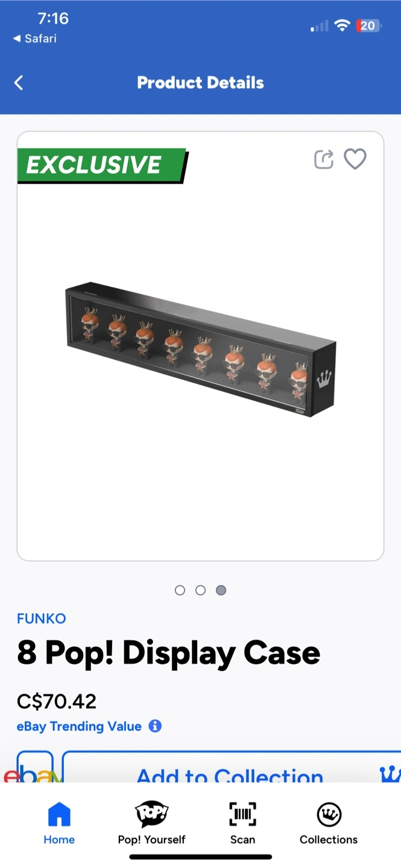Tap the crown icon beside Add to Collection
The height and width of the screenshot is (868, 401).
pos(391,774)
